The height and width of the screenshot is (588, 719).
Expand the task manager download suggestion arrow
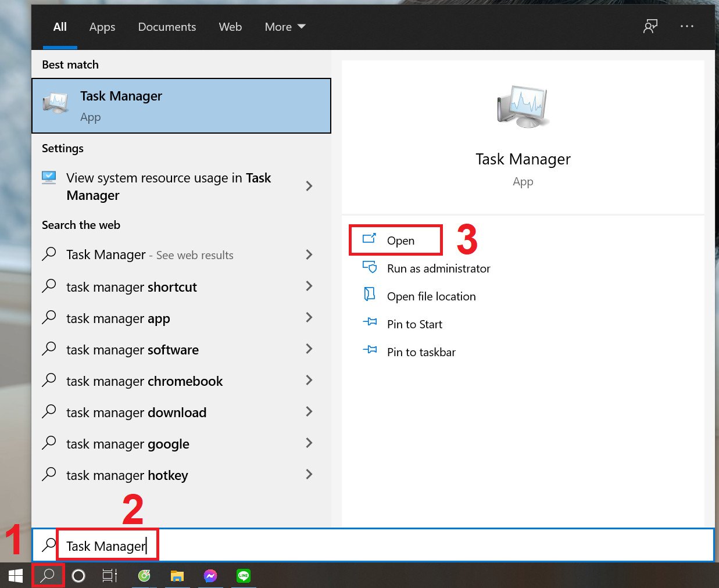coord(309,411)
